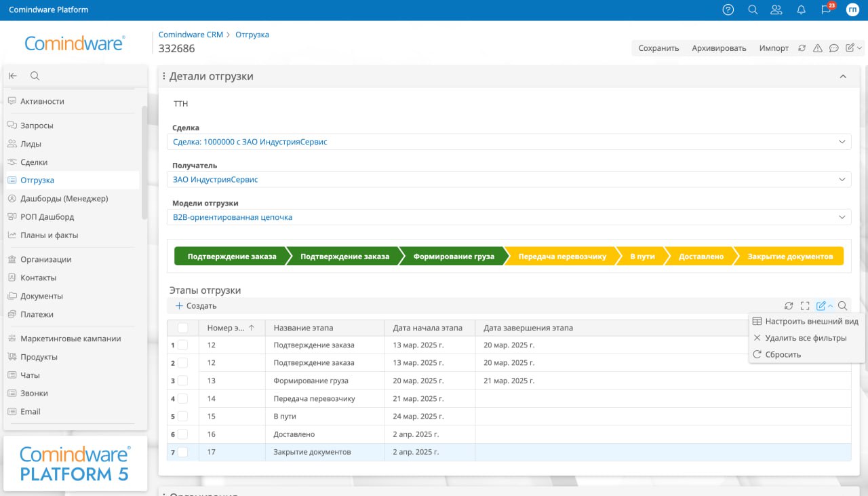Open the users group icon in top bar
Viewport: 868px width, 496px height.
[x=776, y=9]
